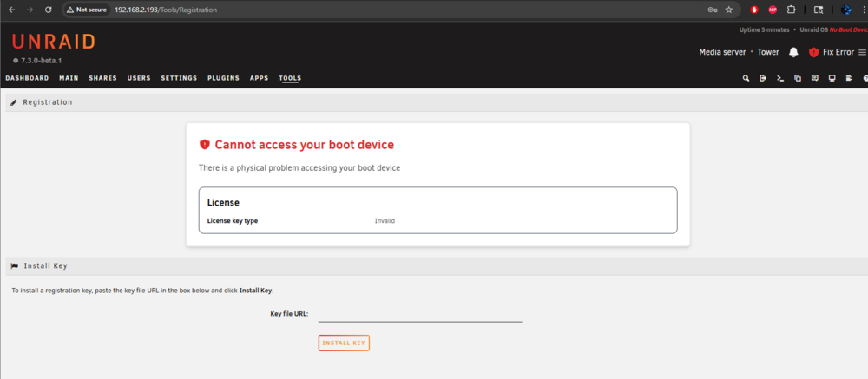Open the Main tab
This screenshot has height=379, width=868.
(x=69, y=78)
